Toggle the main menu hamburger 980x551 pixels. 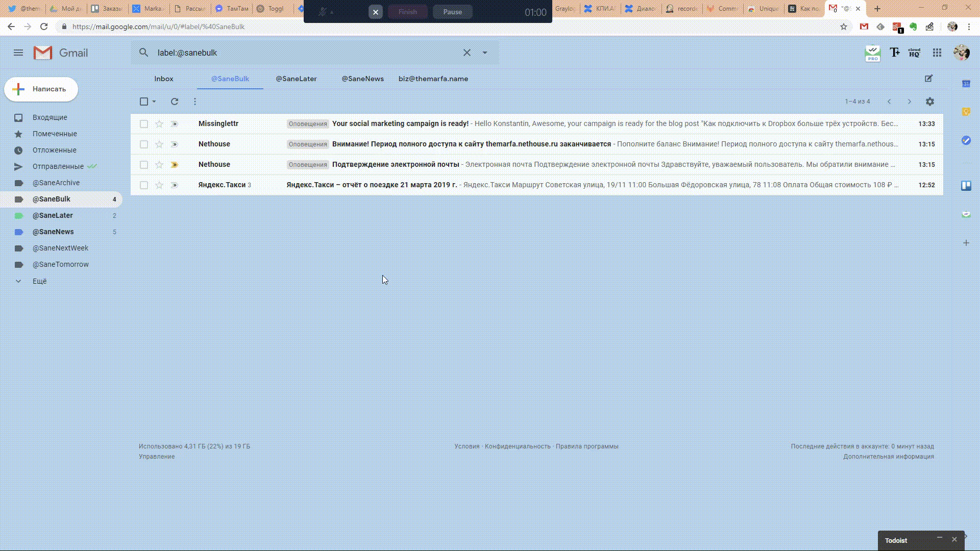18,53
